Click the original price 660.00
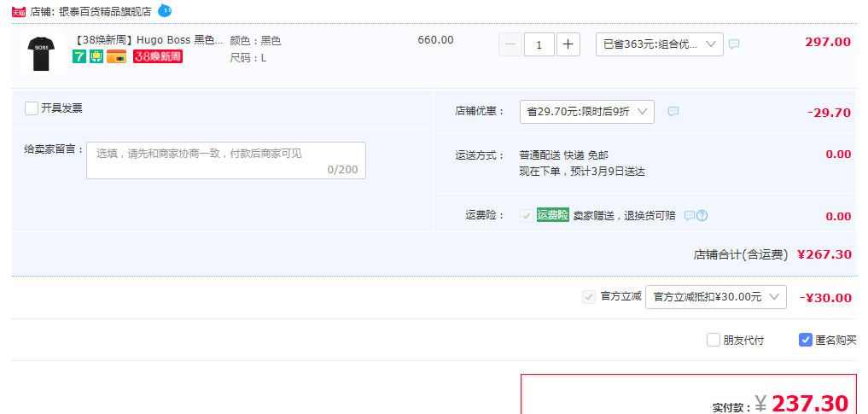 coord(435,40)
